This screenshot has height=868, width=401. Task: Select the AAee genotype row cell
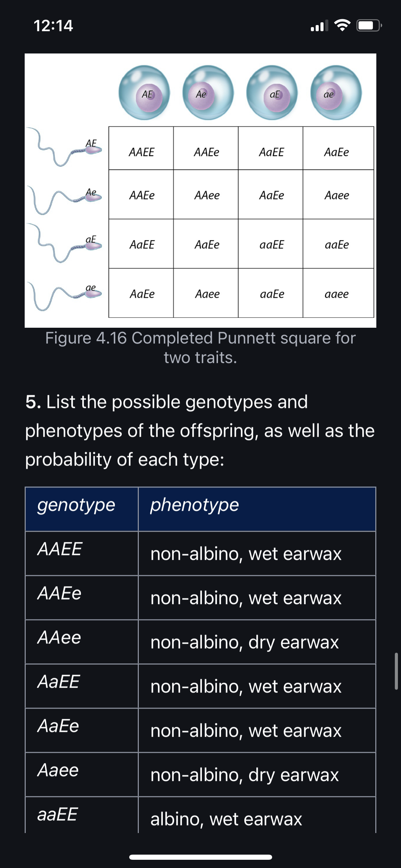(82, 642)
